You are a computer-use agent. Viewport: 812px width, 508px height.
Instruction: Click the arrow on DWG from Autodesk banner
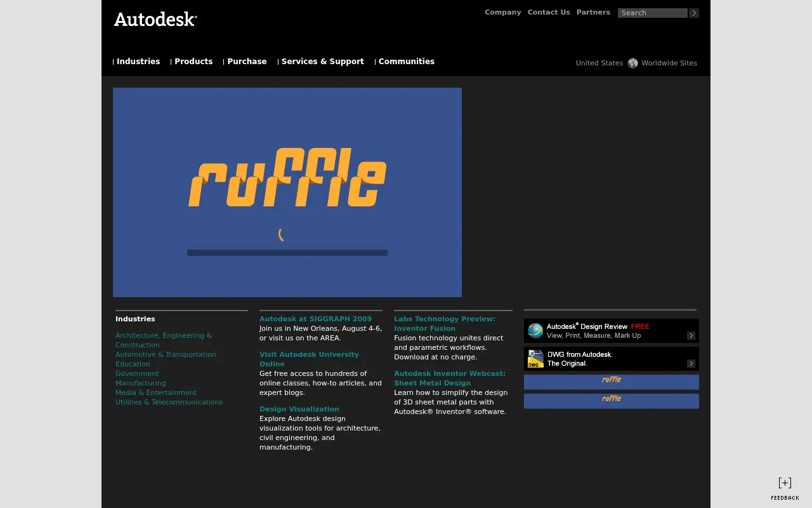point(691,363)
